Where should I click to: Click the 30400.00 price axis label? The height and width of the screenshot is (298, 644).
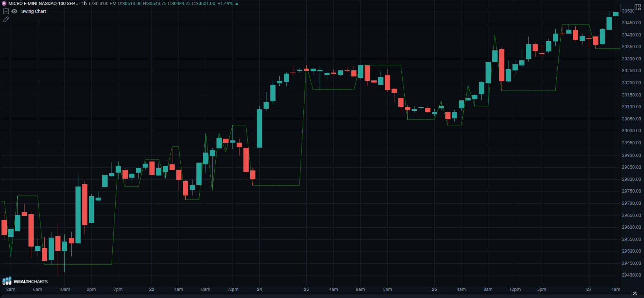click(x=631, y=35)
